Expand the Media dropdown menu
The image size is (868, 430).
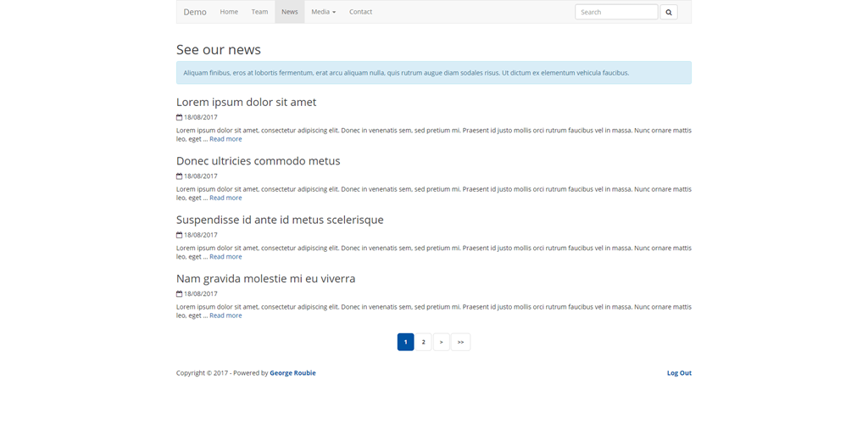[x=323, y=12]
